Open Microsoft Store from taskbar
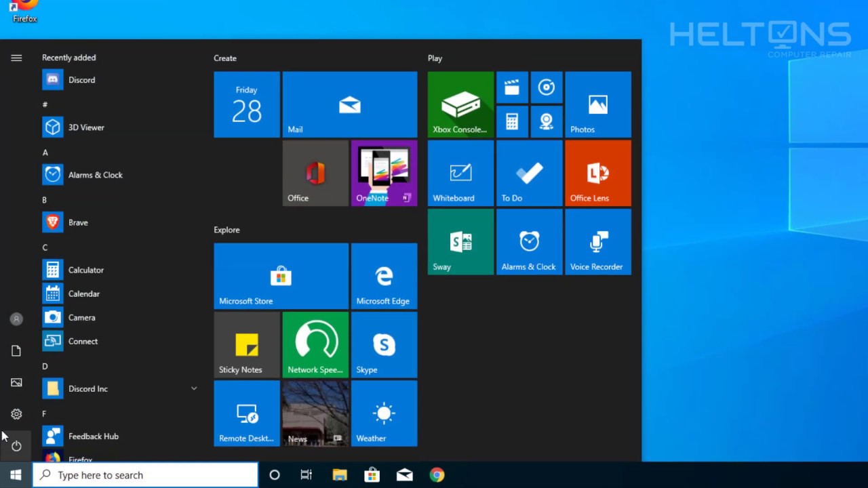This screenshot has height=488, width=868. (372, 475)
